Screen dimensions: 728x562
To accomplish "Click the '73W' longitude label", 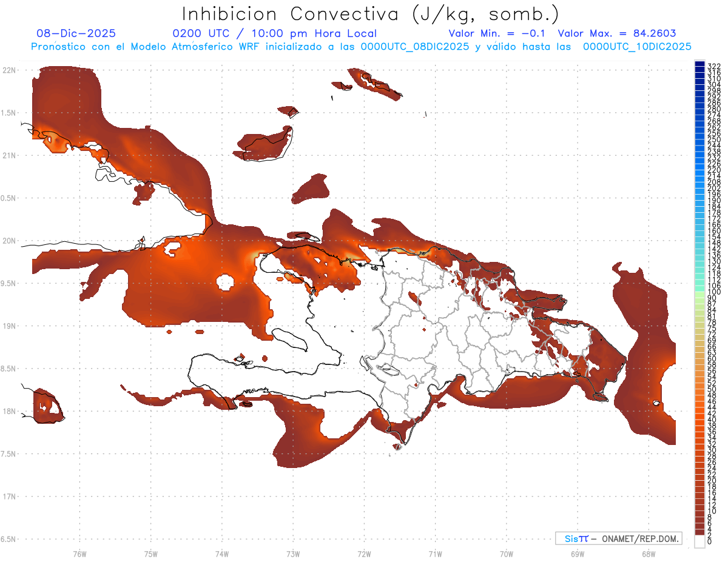I will (x=293, y=554).
